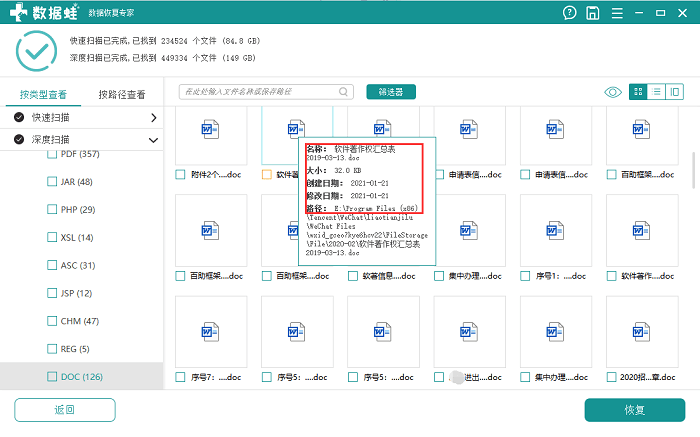Viewport: 700px width, 437px height.
Task: Select the REG (5) category item
Action: click(x=75, y=349)
